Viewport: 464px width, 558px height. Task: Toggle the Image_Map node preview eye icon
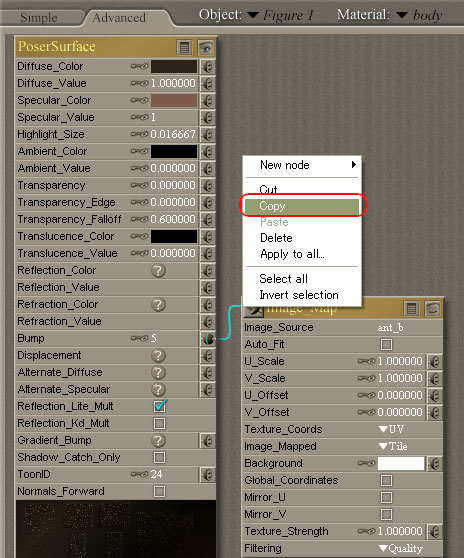[x=433, y=309]
